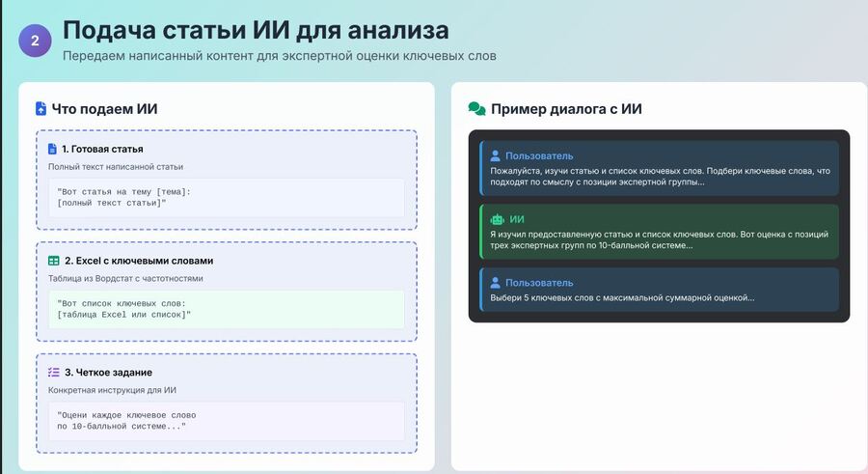Click the robot icon next to 'ИИ'
Image resolution: width=868 pixels, height=474 pixels.
pyautogui.click(x=497, y=219)
